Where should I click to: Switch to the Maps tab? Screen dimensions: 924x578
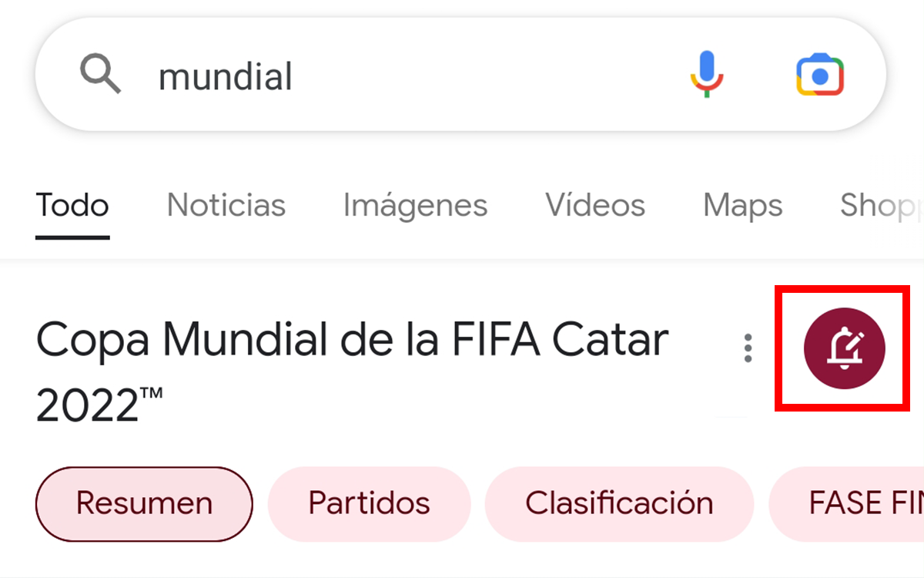(742, 205)
